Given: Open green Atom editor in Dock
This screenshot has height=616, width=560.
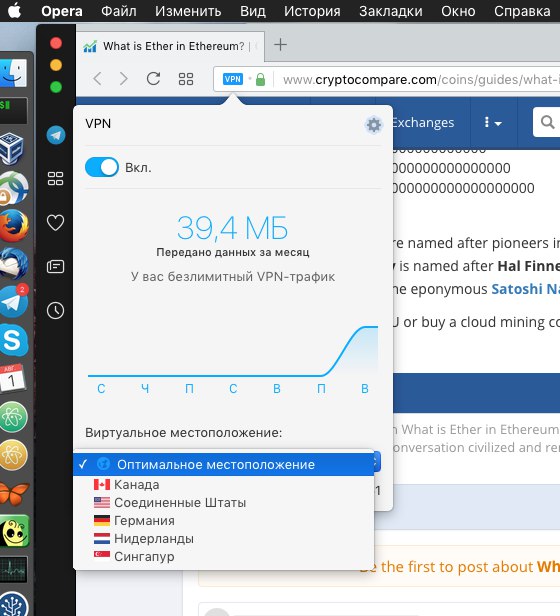Looking at the screenshot, I should pos(14,416).
